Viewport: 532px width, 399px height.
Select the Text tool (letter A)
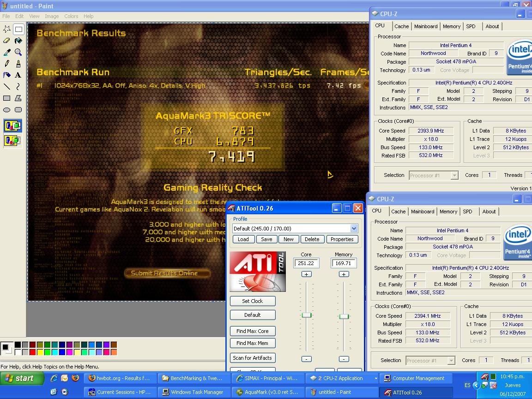(18, 75)
